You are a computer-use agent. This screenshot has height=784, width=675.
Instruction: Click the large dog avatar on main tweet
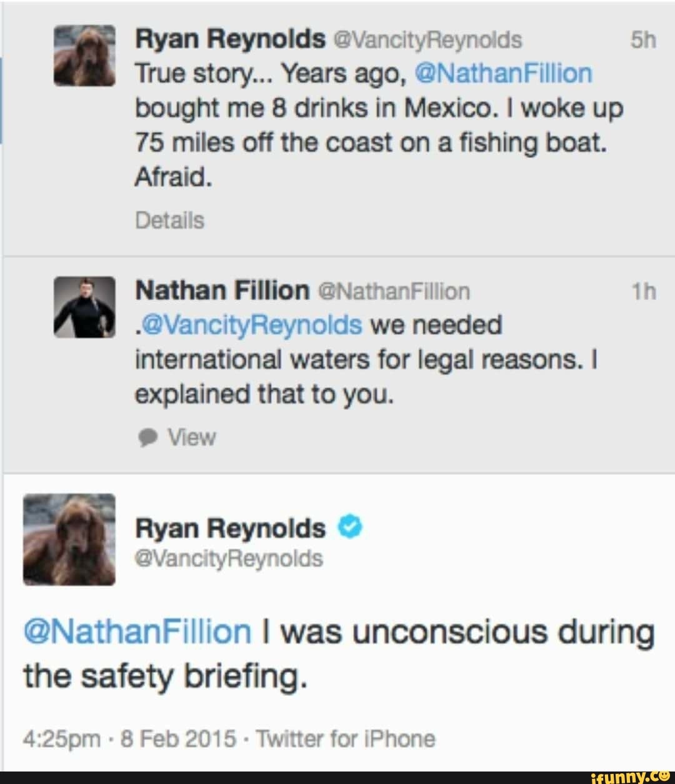[x=69, y=539]
